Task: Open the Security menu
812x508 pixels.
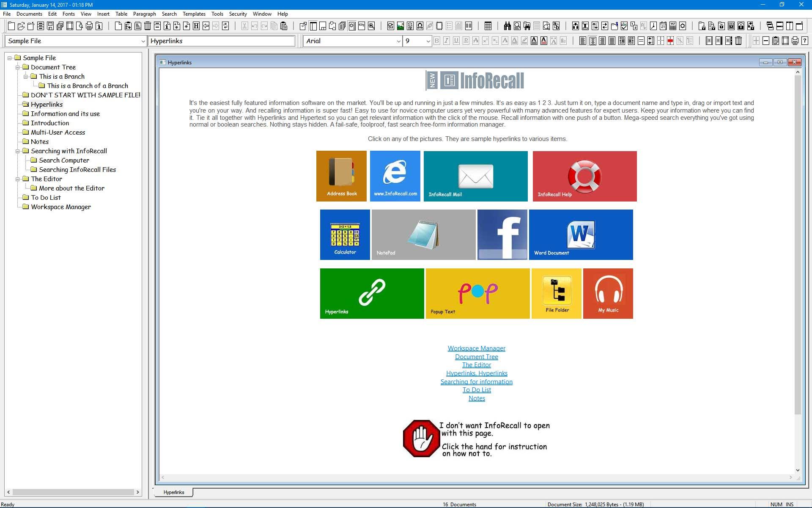Action: click(238, 14)
